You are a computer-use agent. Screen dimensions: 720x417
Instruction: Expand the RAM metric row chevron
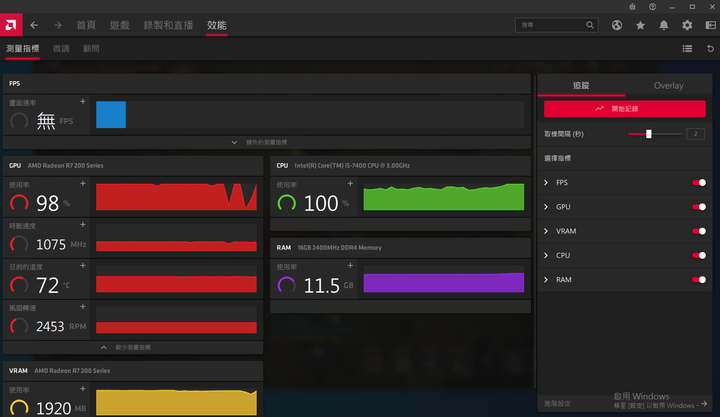coord(546,280)
